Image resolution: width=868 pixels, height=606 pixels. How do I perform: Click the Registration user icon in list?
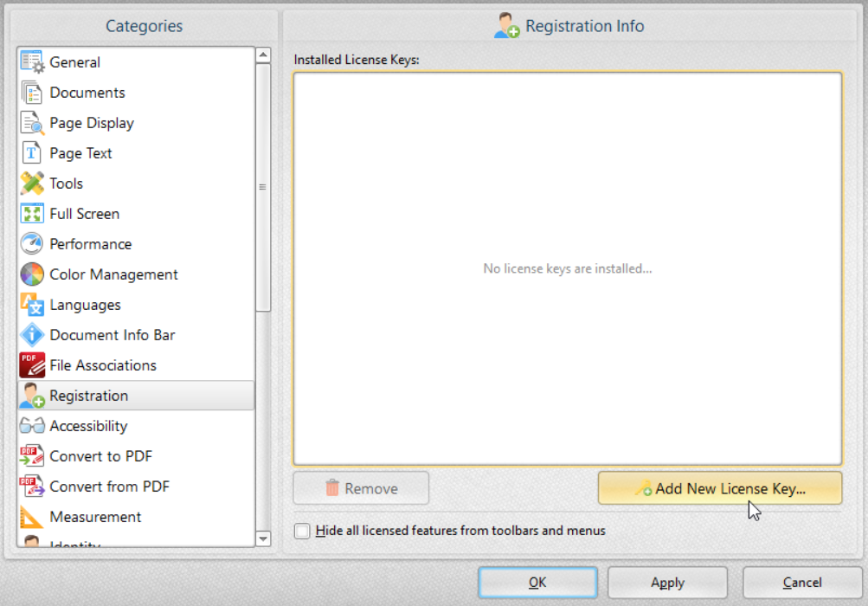pyautogui.click(x=32, y=396)
